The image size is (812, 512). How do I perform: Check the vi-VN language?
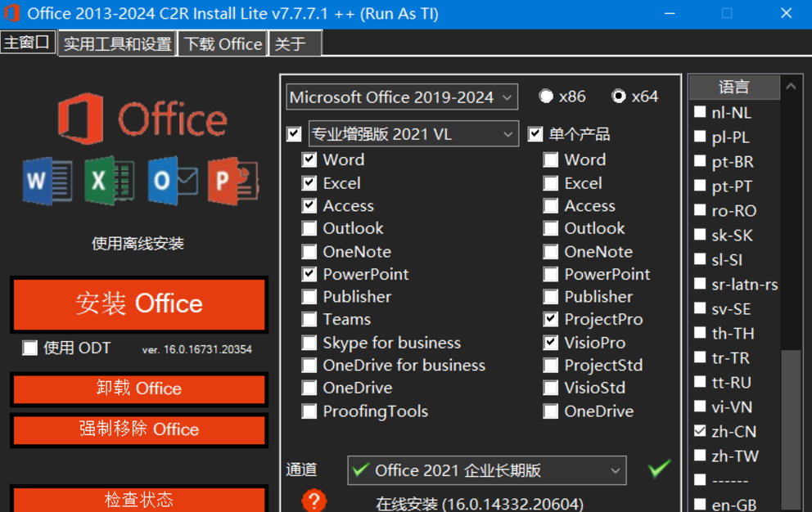pos(700,406)
